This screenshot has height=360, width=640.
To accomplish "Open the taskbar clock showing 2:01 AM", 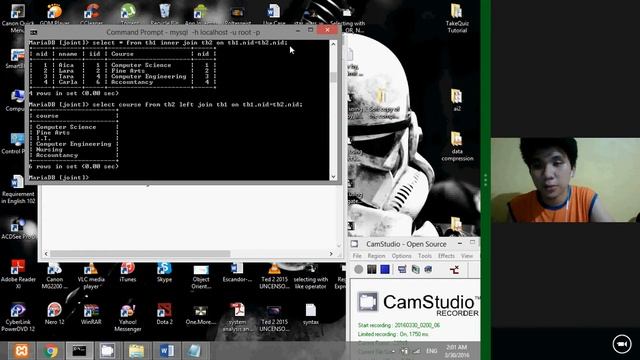I will (456, 351).
